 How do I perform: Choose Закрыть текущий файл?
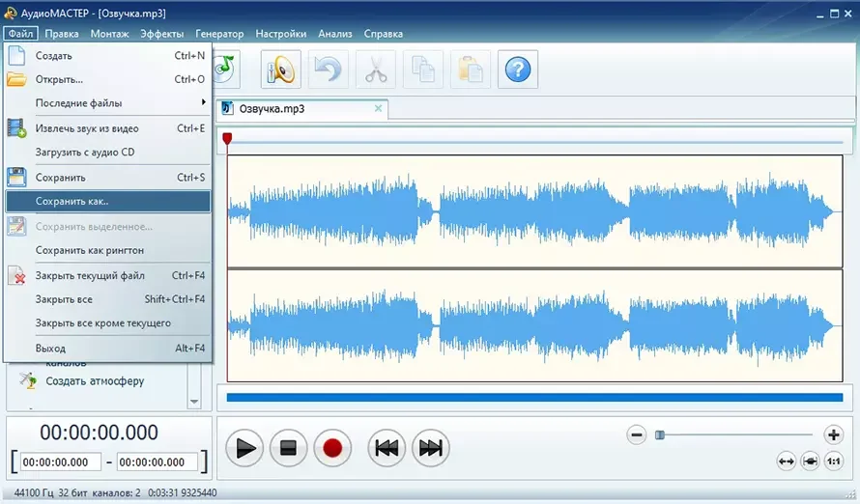pos(107,275)
